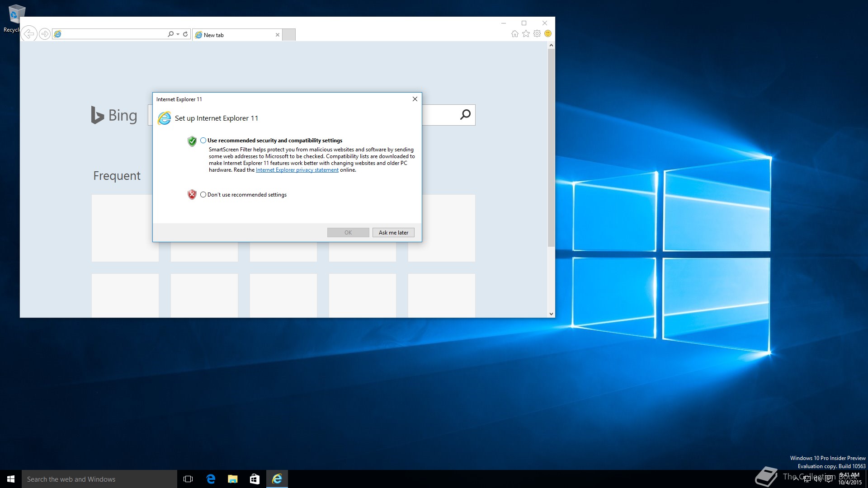Image resolution: width=868 pixels, height=488 pixels.
Task: Select Don't use recommended settings radio
Action: click(203, 195)
